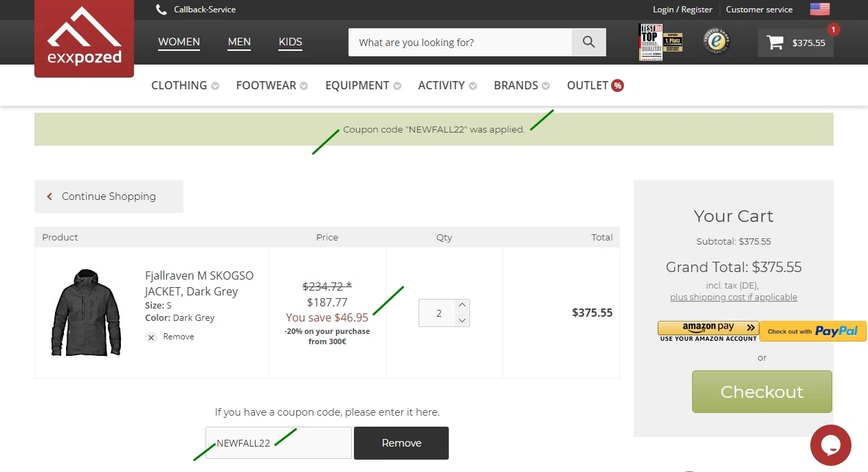Go to the Outlet category
Screen dimensions: 868x472
(x=588, y=85)
